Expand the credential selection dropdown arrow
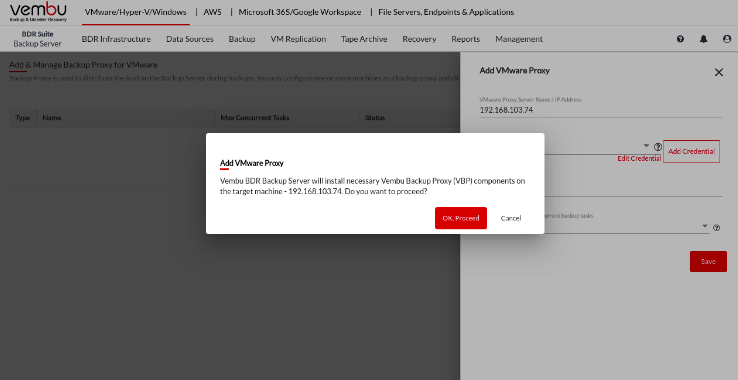This screenshot has height=380, width=738. (646, 146)
